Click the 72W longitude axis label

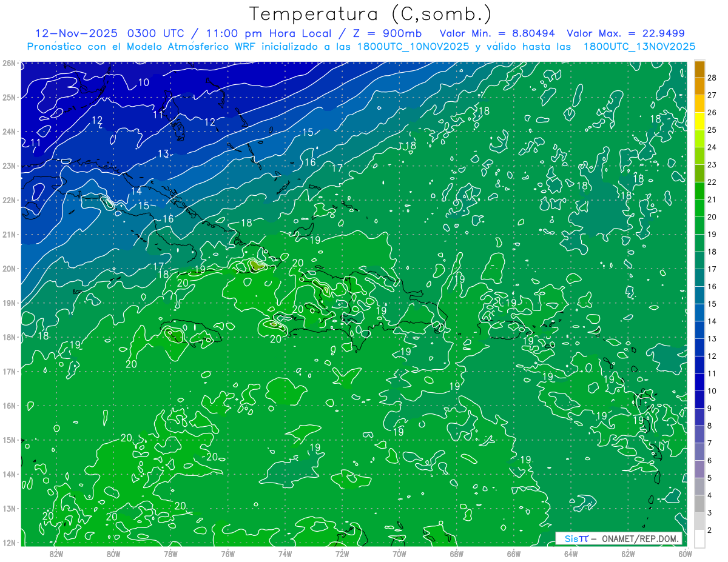[342, 554]
